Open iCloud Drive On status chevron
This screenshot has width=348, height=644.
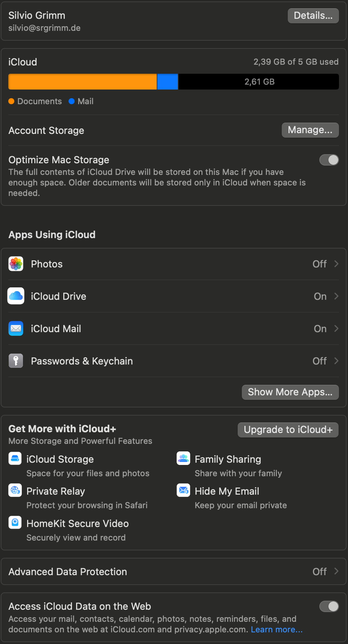336,296
